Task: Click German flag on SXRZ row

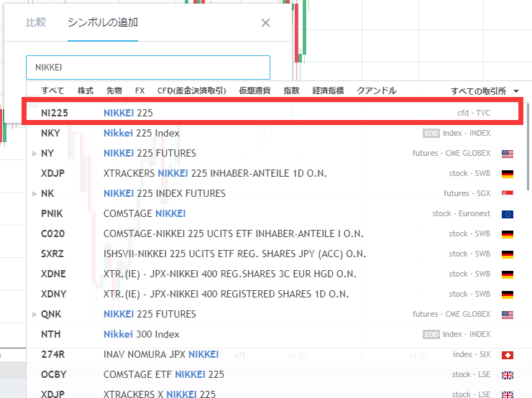Action: [x=508, y=254]
